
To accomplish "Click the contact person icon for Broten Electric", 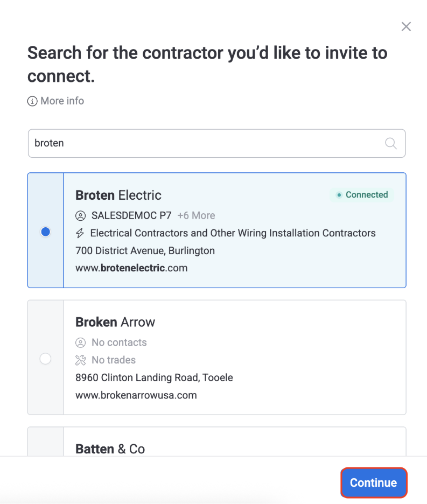I will click(x=80, y=216).
